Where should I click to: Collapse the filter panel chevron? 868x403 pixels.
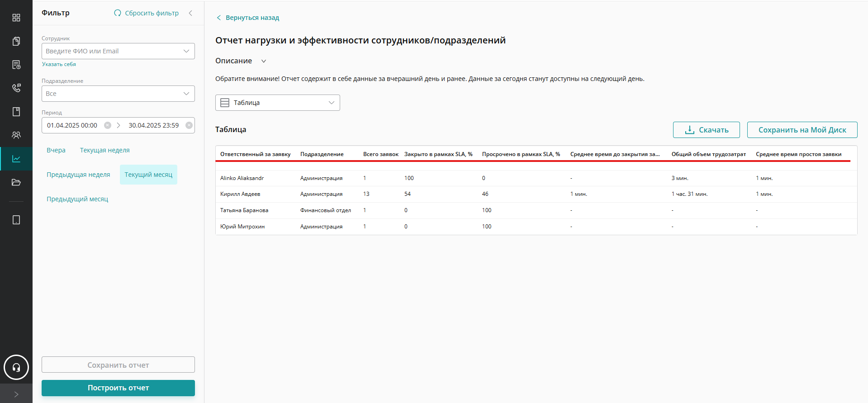point(190,13)
